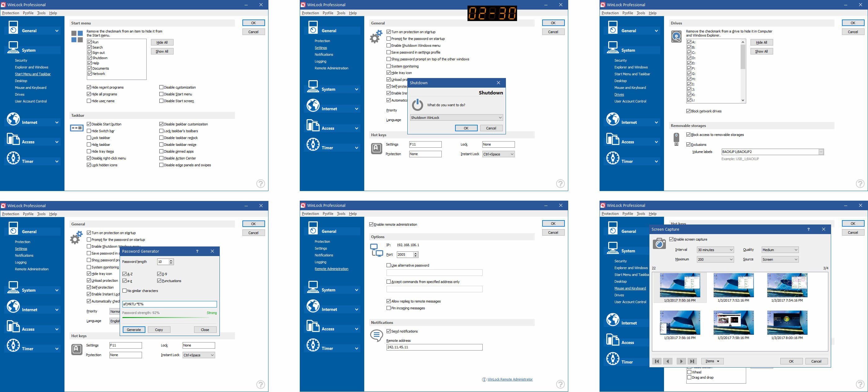Click OK in the Shutdown dialog

pyautogui.click(x=466, y=128)
